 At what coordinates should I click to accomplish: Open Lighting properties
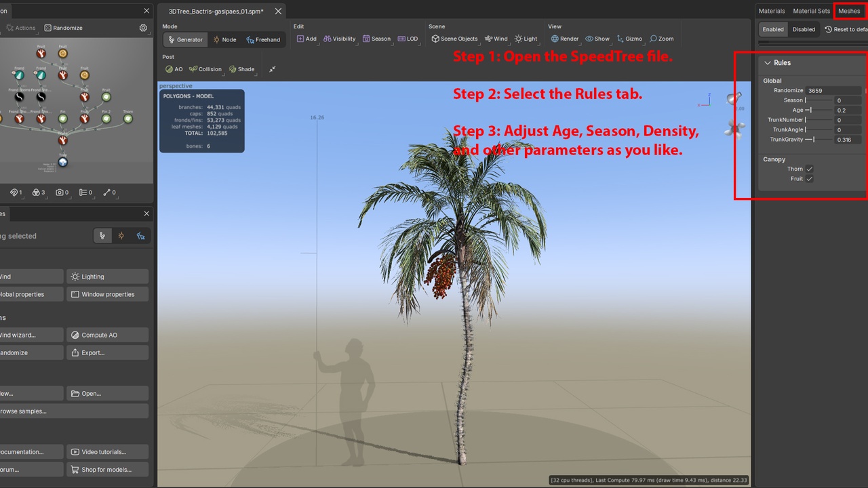pyautogui.click(x=107, y=277)
